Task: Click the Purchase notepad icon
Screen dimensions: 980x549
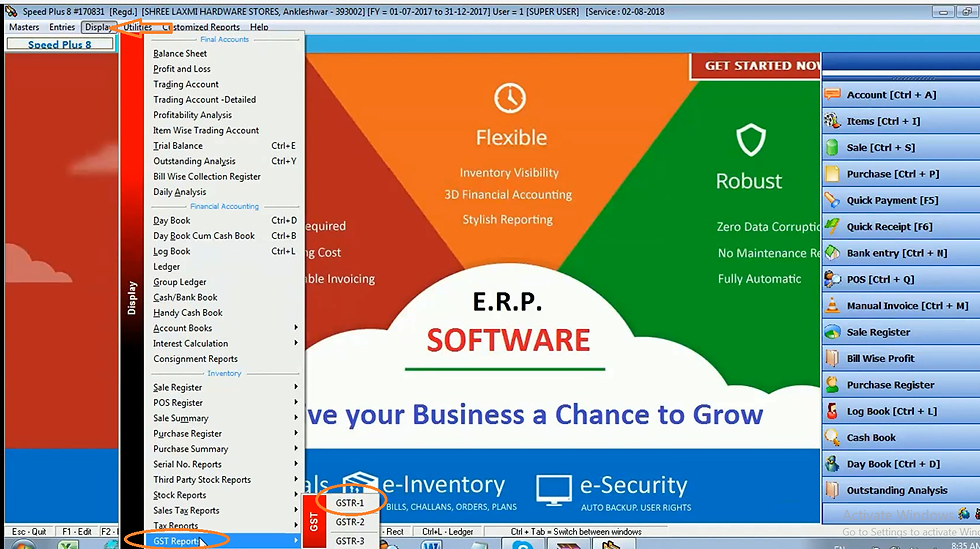Action: tap(832, 174)
